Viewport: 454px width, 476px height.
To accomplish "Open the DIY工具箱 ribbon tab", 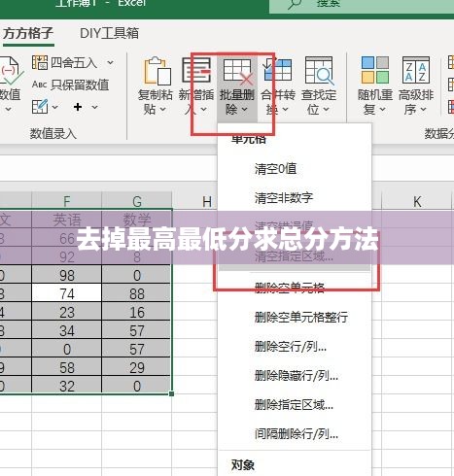I will click(x=109, y=33).
